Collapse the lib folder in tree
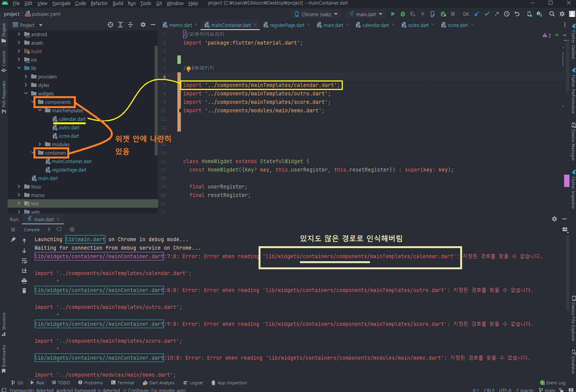This screenshot has height=392, width=576. click(19, 68)
